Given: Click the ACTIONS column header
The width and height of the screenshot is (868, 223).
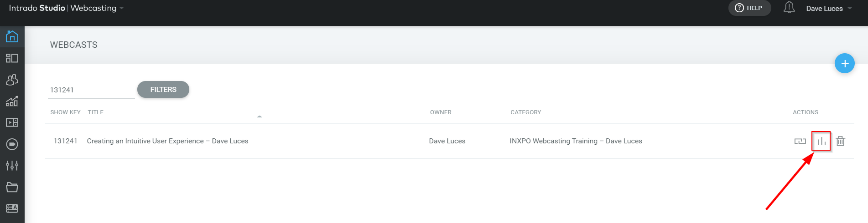Looking at the screenshot, I should pos(806,112).
